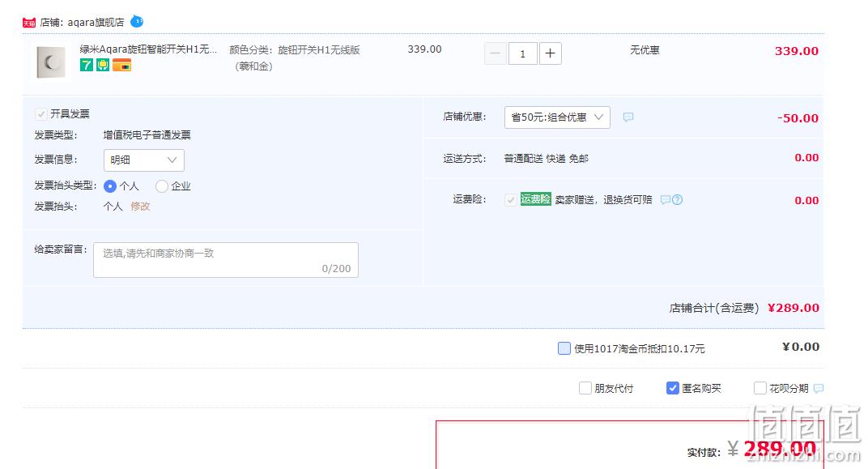This screenshot has width=868, height=469.
Task: Open product title 绿米Aqara旋钮智能开关H1 link
Action: tap(148, 49)
